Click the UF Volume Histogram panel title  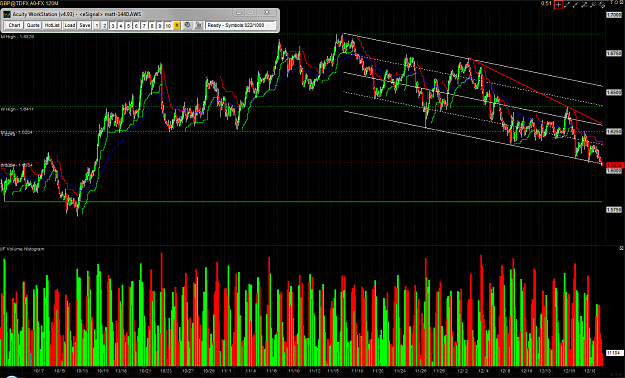pos(22,249)
